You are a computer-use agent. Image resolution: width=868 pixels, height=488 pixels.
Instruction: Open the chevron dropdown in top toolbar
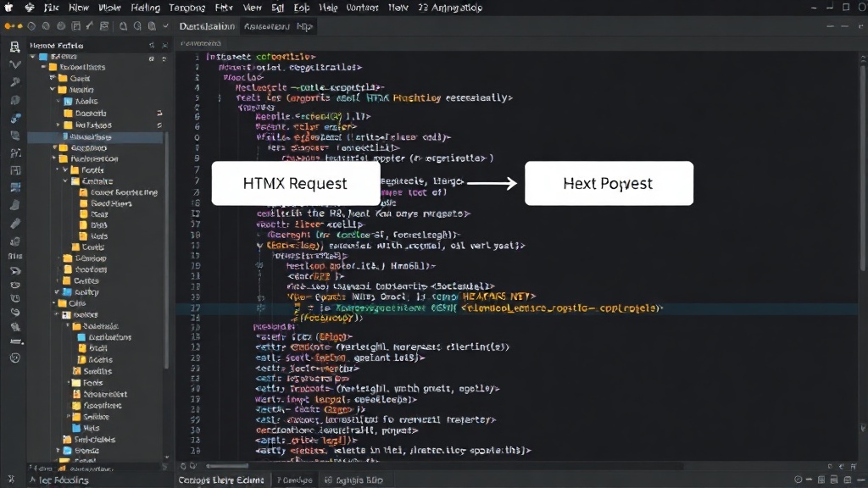click(165, 26)
